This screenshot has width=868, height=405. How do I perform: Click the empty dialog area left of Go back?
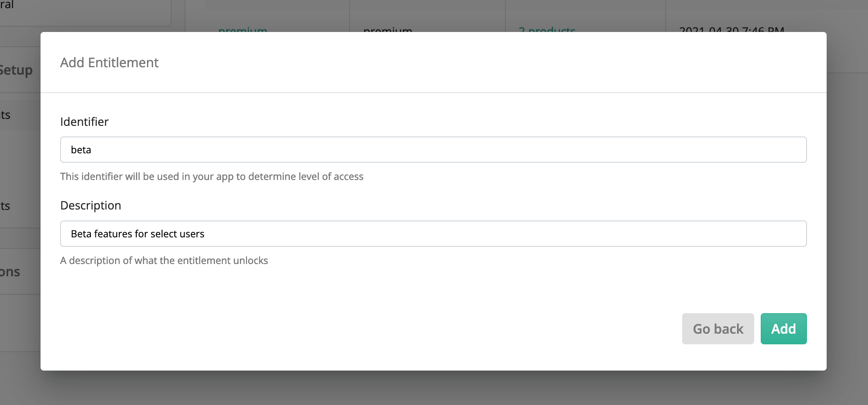pos(368,329)
